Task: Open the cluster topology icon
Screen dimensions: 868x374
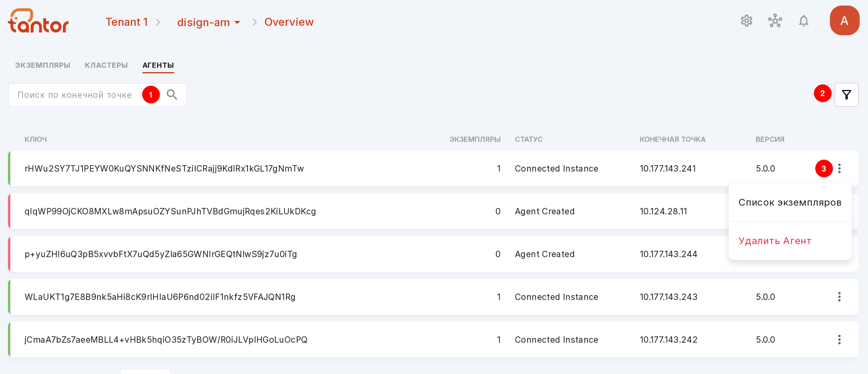Action: [775, 21]
